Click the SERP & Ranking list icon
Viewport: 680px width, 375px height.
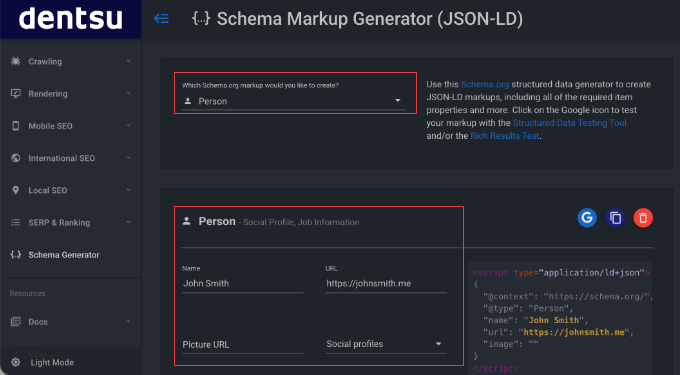[16, 222]
